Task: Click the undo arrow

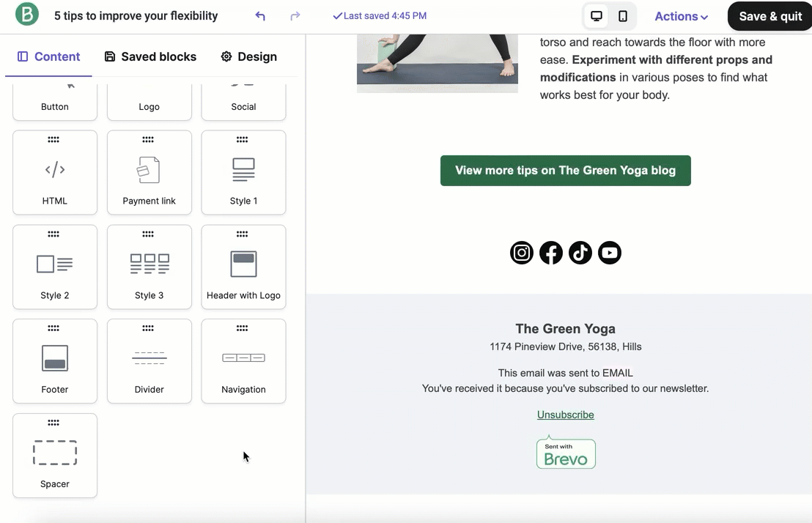Action: click(260, 15)
